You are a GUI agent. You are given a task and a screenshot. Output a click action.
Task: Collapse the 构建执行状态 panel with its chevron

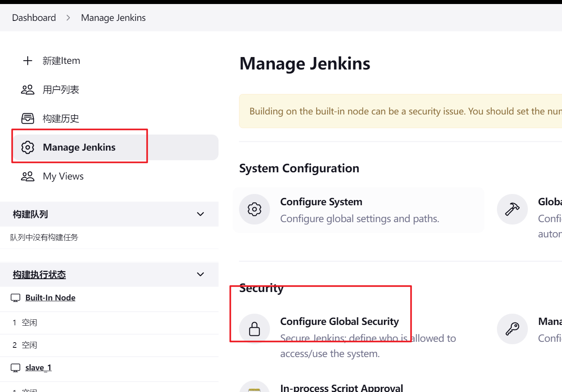[x=200, y=274]
